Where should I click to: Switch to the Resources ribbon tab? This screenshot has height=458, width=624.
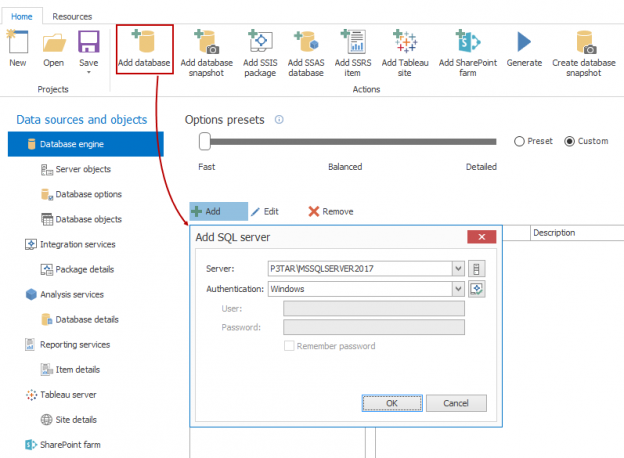point(72,17)
